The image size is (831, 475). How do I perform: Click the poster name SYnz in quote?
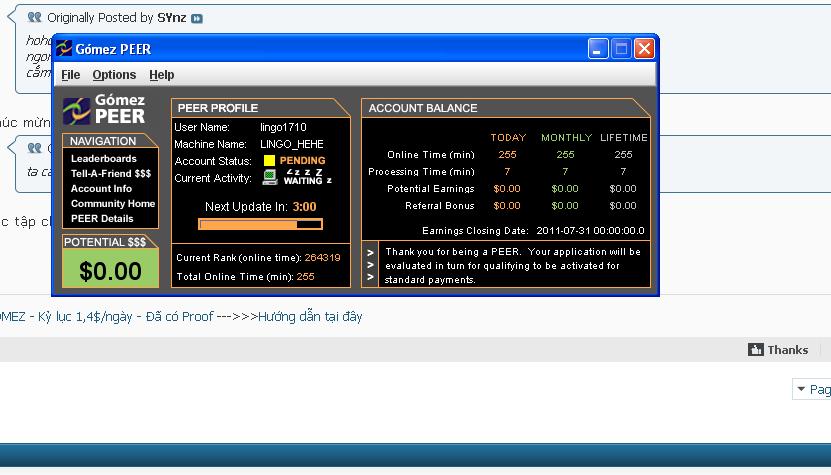(172, 17)
